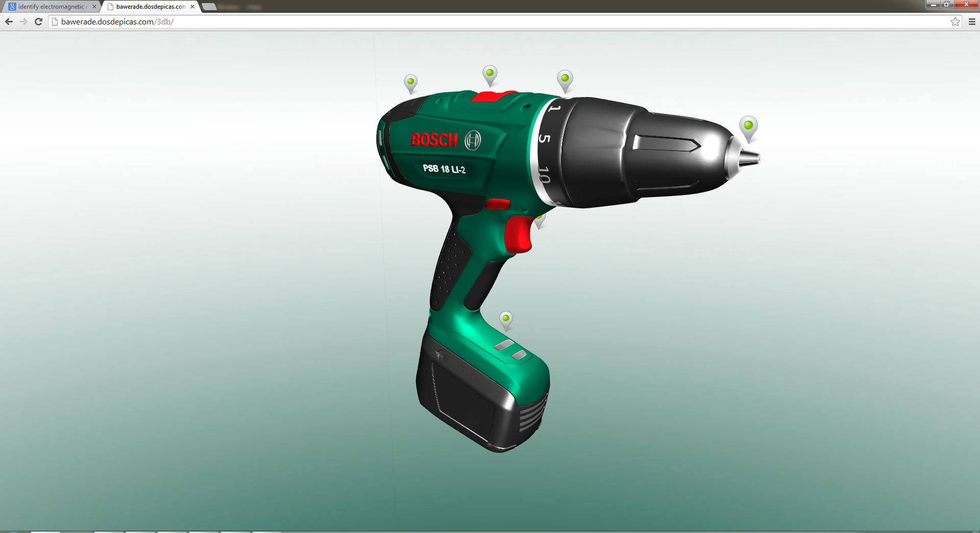Click the numbered torque ring on the drill
This screenshot has height=533, width=980.
544,148
